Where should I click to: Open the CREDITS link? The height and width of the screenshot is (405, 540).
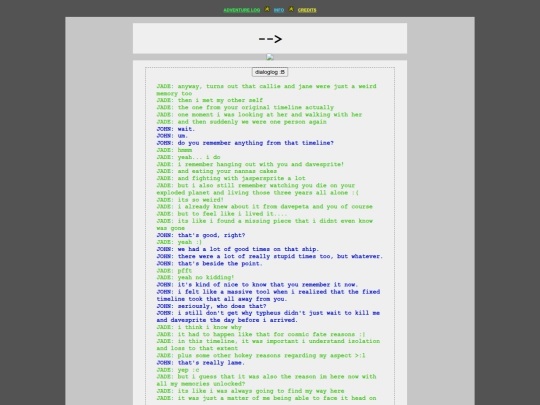coord(307,10)
